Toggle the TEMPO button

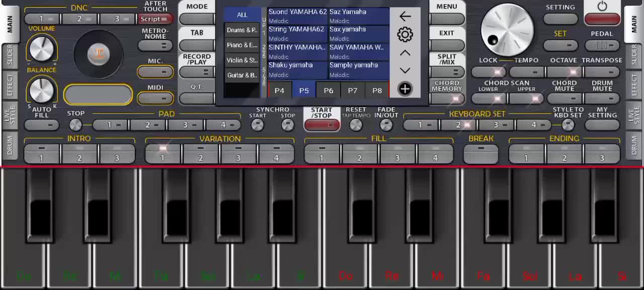tap(526, 72)
